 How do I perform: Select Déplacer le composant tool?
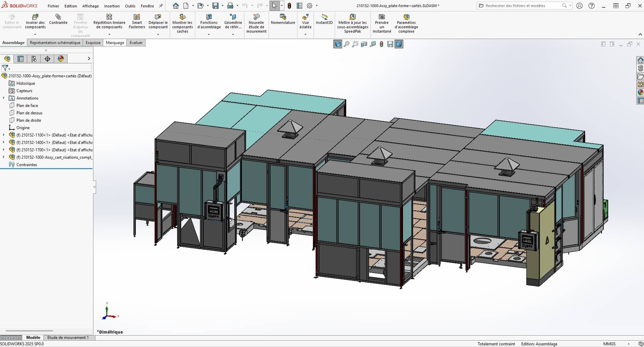point(158,22)
